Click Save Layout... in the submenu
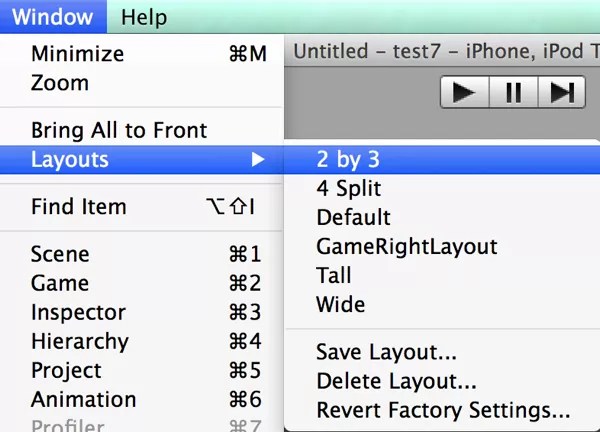Image resolution: width=600 pixels, height=432 pixels. point(386,352)
